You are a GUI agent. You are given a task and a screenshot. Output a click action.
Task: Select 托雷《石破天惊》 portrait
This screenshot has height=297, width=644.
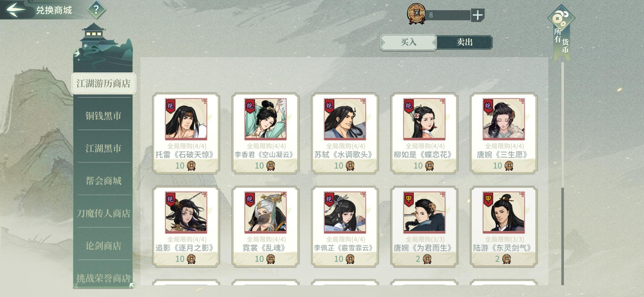[186, 119]
